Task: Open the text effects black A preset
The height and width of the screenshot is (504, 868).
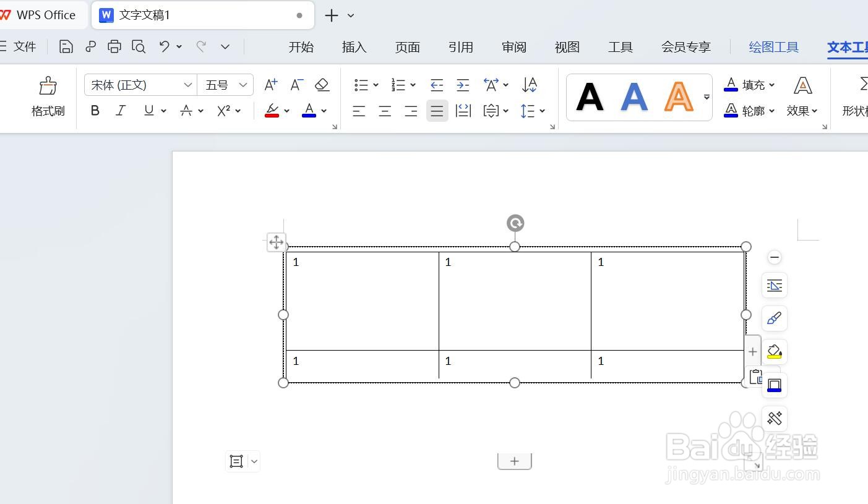Action: pyautogui.click(x=589, y=96)
